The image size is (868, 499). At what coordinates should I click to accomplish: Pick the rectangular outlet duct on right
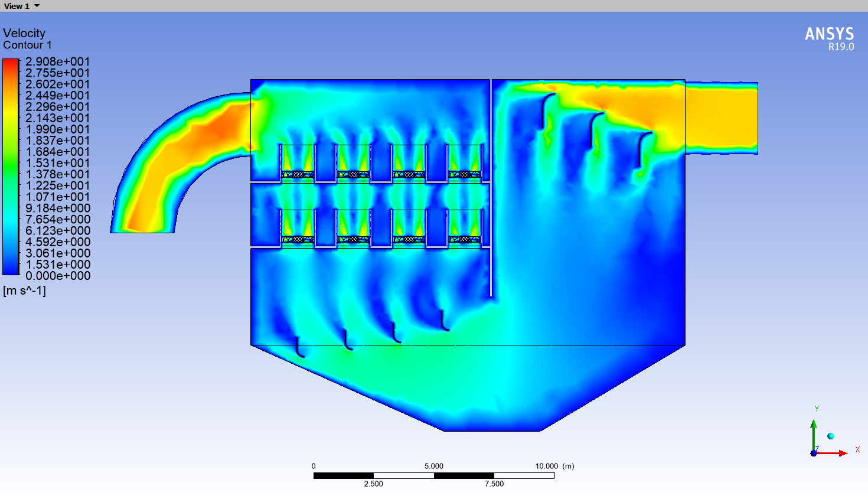click(722, 118)
